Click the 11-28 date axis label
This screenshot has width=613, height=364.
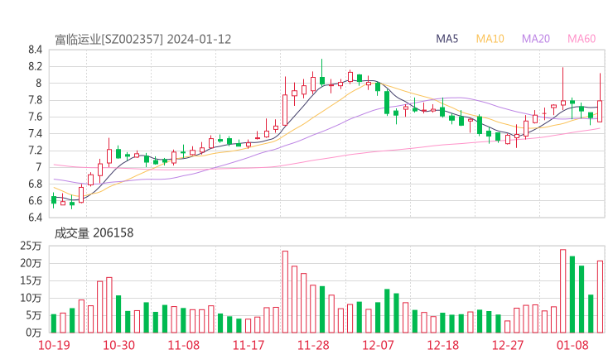(x=313, y=345)
